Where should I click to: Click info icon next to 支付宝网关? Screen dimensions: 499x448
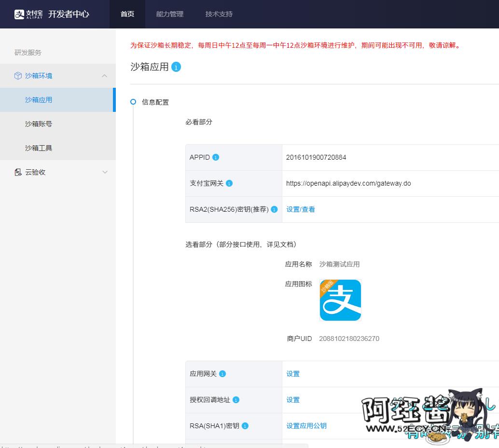[229, 183]
